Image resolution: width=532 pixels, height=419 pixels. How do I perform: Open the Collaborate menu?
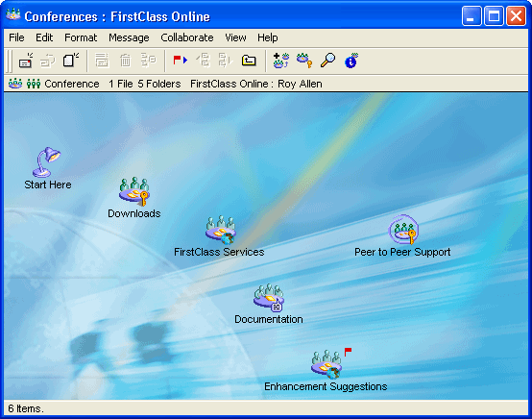(187, 37)
